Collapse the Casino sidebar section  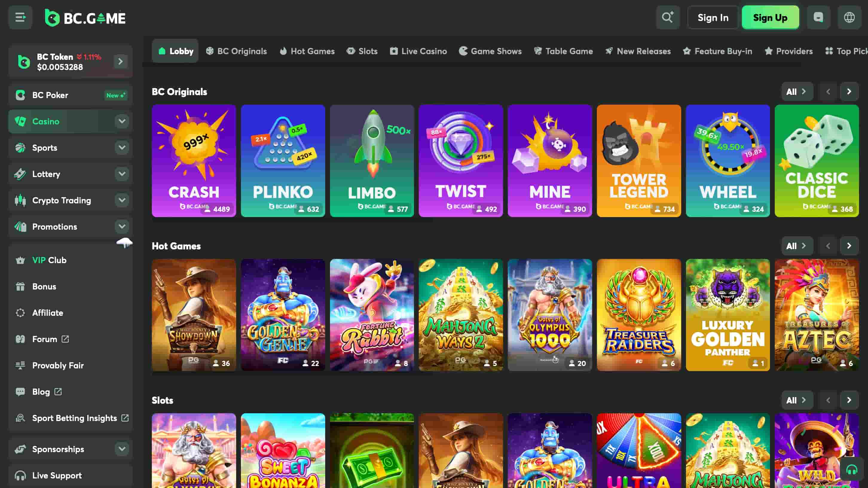[122, 121]
